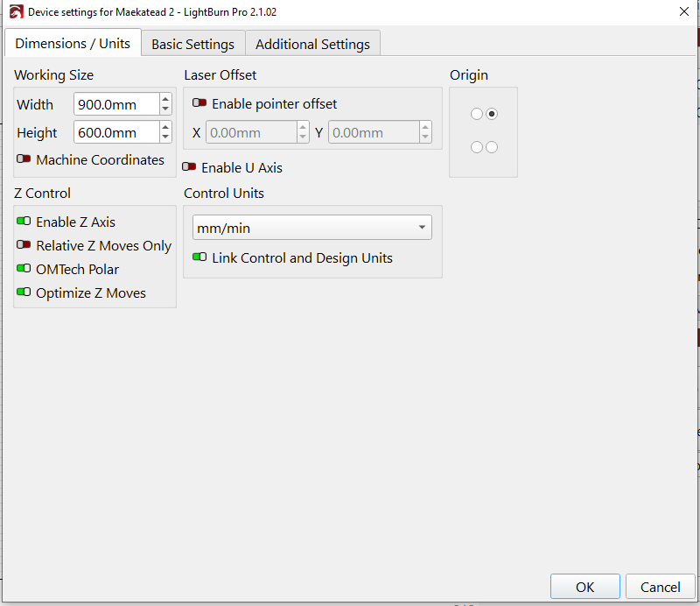Viewport: 700px width, 606px height.
Task: Open the Additional Settings tab
Action: (x=312, y=45)
